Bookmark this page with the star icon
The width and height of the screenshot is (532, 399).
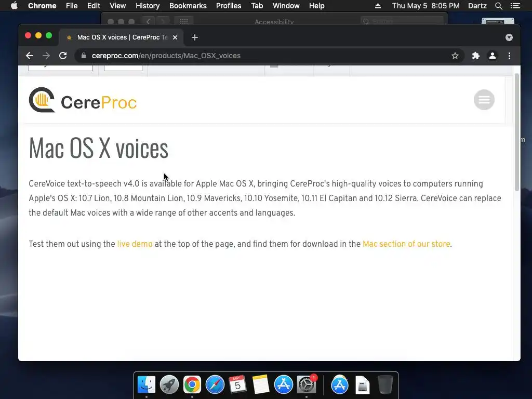click(455, 56)
